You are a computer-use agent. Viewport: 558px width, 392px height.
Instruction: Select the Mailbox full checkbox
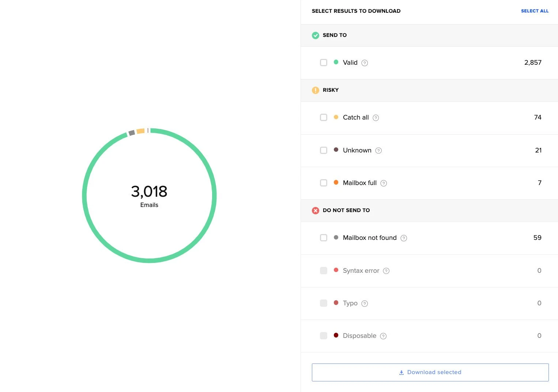[324, 183]
